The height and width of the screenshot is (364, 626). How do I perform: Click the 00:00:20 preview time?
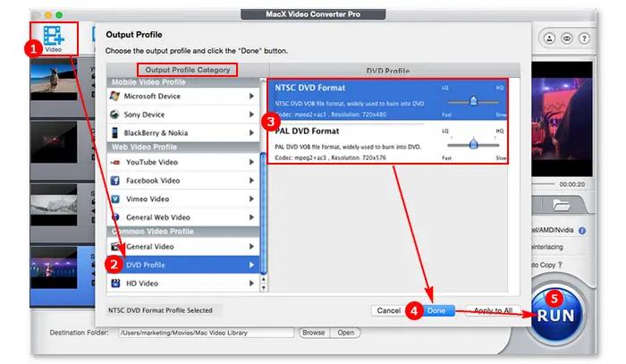pyautogui.click(x=571, y=184)
